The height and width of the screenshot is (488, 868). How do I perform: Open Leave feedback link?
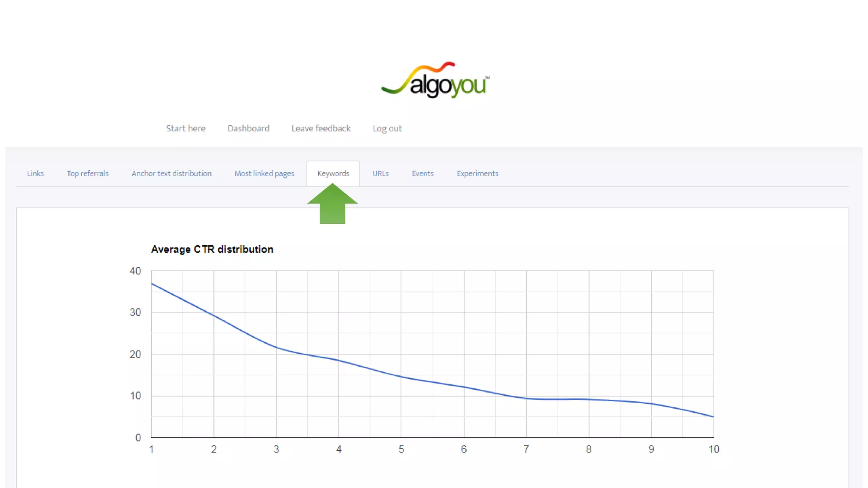click(321, 128)
